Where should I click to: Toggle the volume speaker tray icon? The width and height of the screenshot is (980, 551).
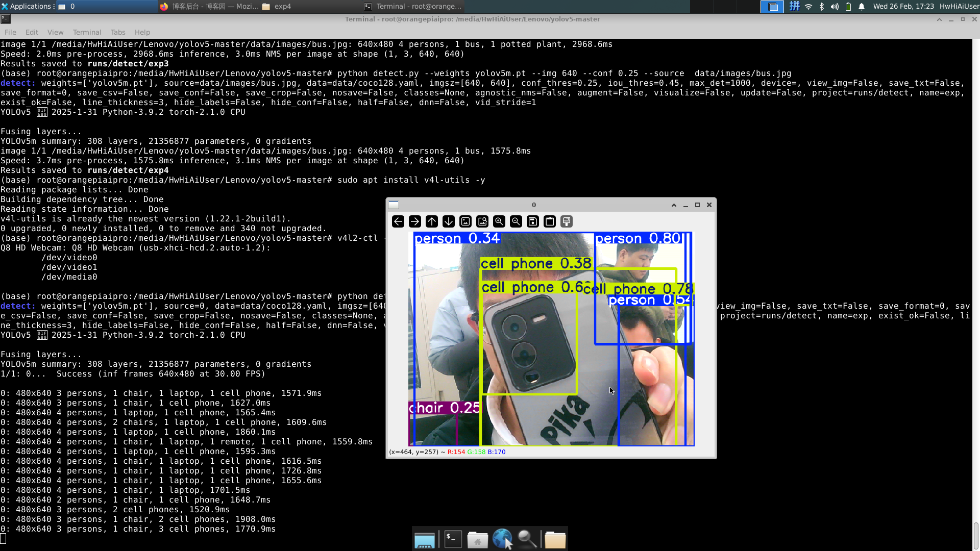835,7
